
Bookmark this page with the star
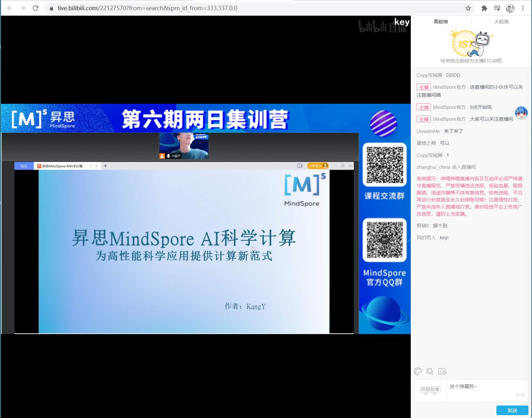click(x=468, y=8)
